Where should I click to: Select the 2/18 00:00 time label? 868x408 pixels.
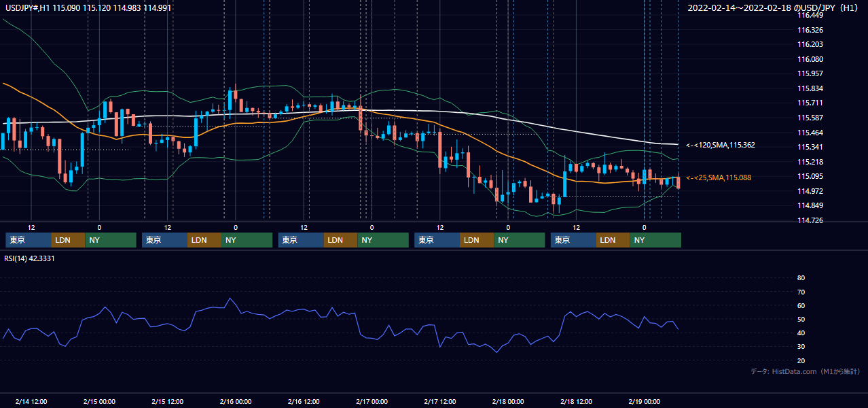point(508,401)
